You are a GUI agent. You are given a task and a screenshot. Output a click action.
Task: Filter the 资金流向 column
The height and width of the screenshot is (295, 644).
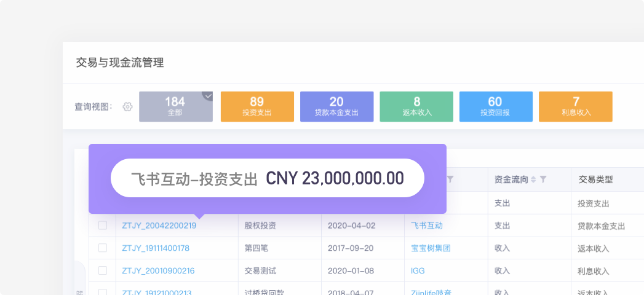click(543, 179)
